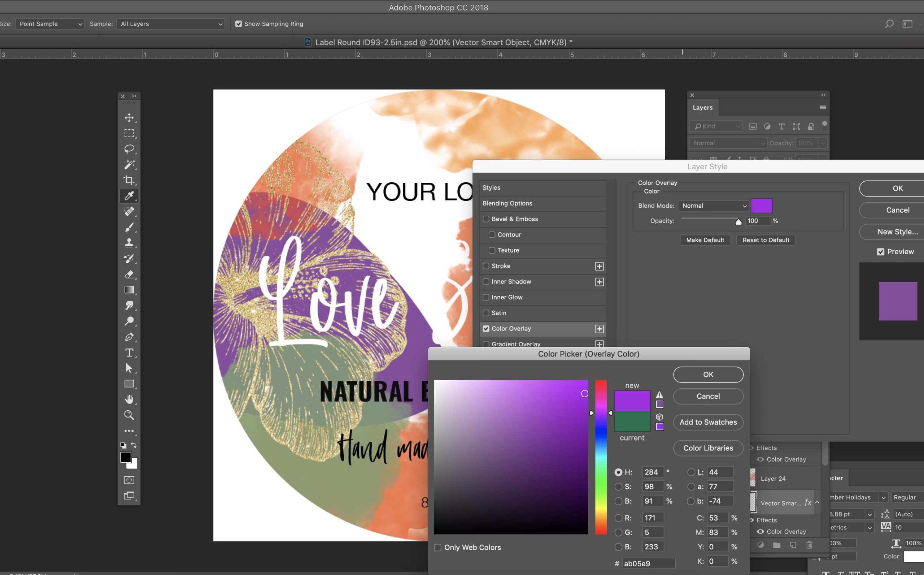Viewport: 924px width, 575px height.
Task: Toggle the Preview checkbox in Layer Style
Action: tap(880, 252)
